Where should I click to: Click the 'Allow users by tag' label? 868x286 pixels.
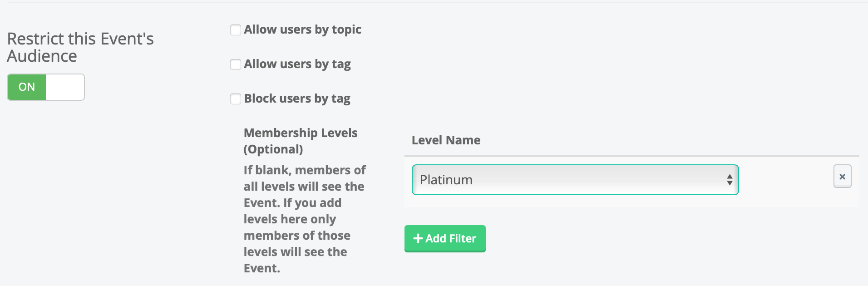coord(297,64)
